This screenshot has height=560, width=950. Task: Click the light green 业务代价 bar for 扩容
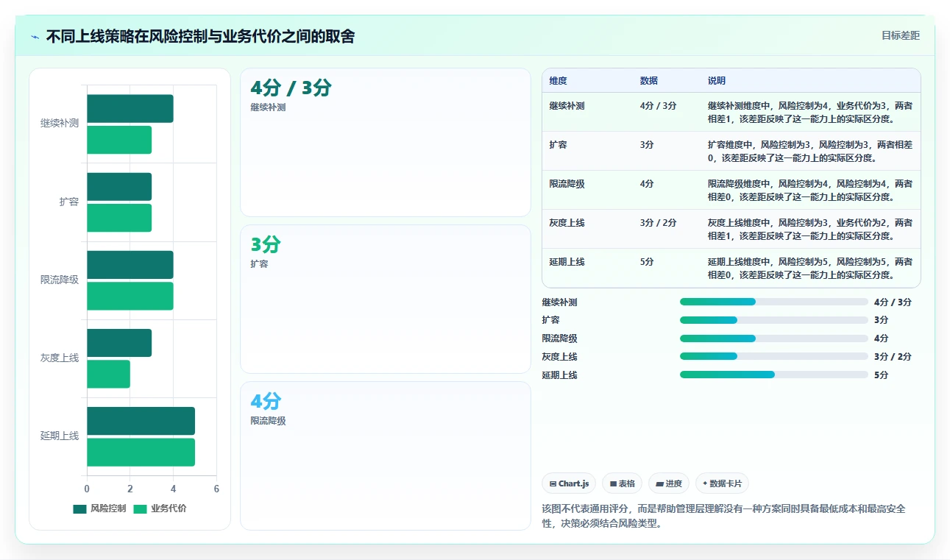(x=119, y=218)
